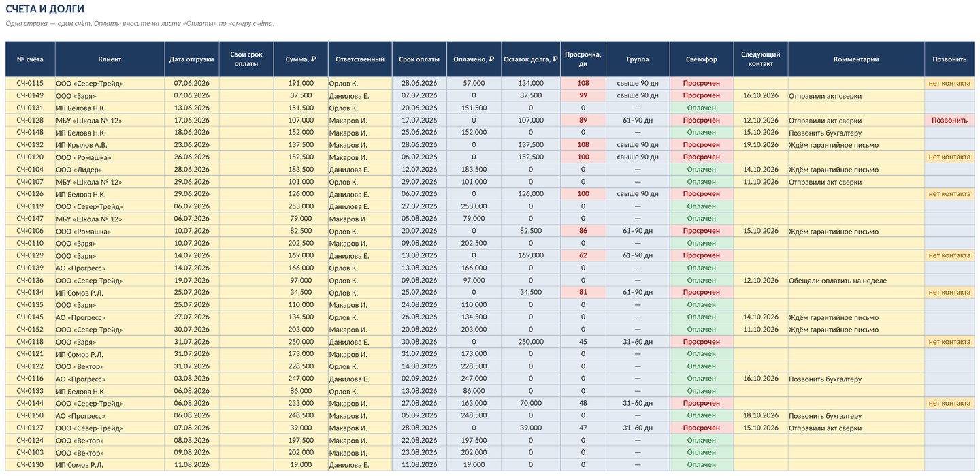Select invoice number cell СЧ-0115
The width and height of the screenshot is (980, 476).
click(30, 83)
